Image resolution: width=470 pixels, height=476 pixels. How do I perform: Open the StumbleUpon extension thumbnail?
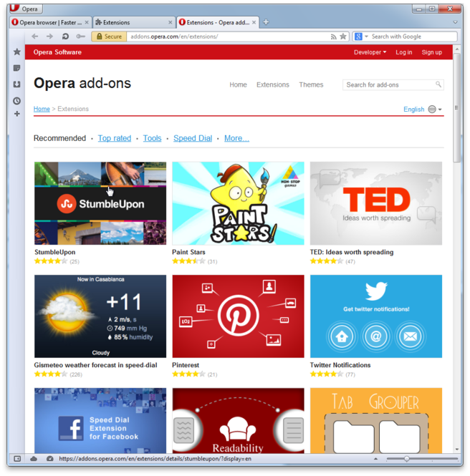coord(100,203)
